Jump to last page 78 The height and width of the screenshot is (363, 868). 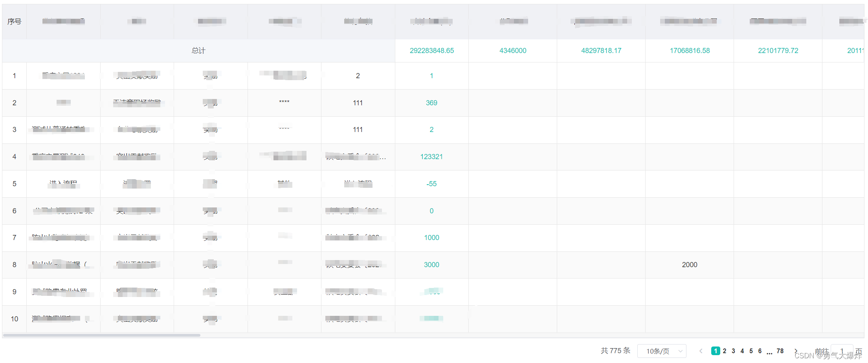(780, 351)
